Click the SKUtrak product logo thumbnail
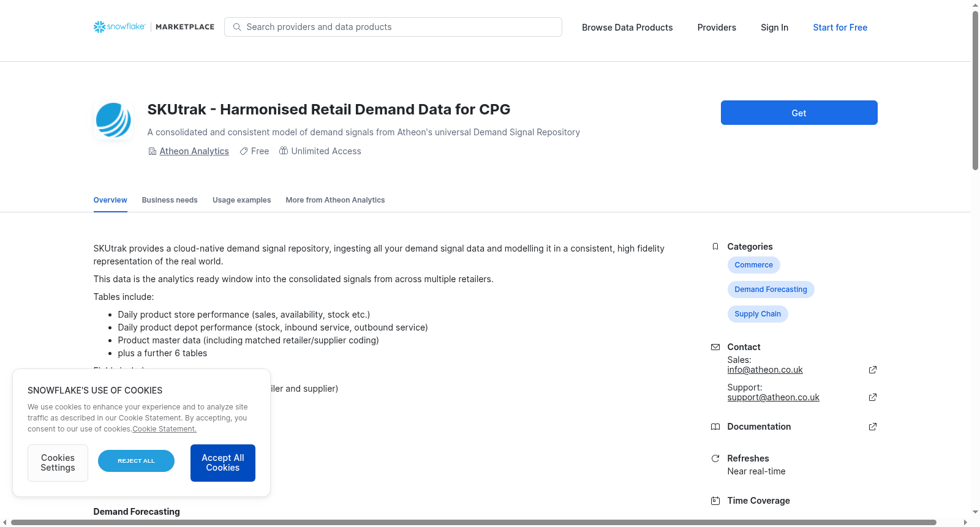980x527 pixels. coord(113,120)
